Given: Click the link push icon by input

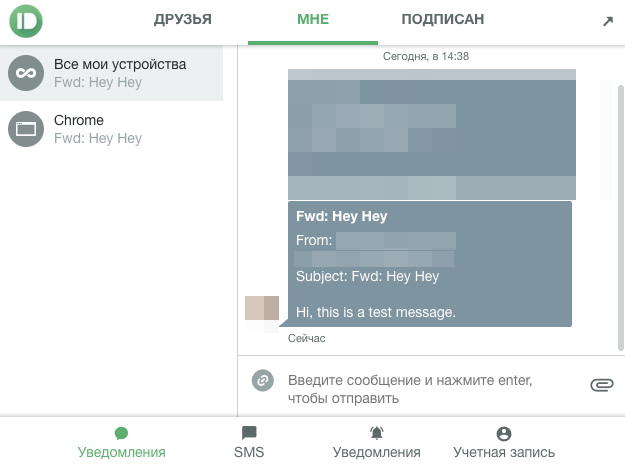Looking at the screenshot, I should click(x=263, y=380).
